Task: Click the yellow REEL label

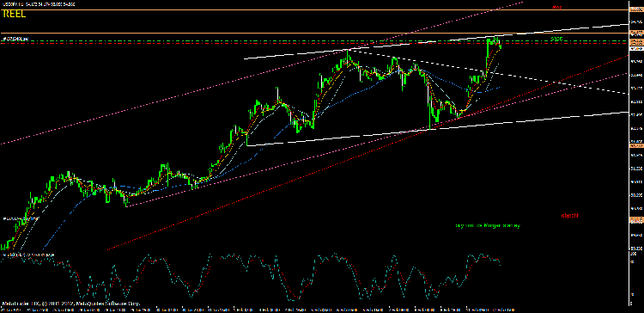Action: tap(15, 14)
